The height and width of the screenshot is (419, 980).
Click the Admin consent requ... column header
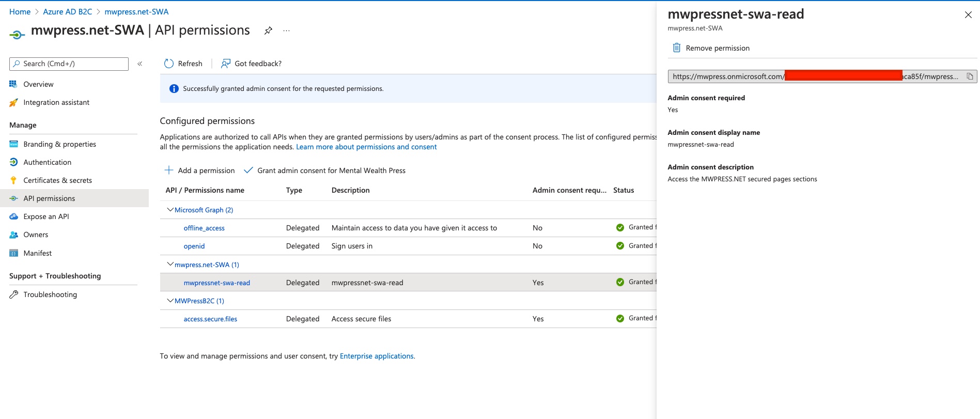(x=569, y=190)
